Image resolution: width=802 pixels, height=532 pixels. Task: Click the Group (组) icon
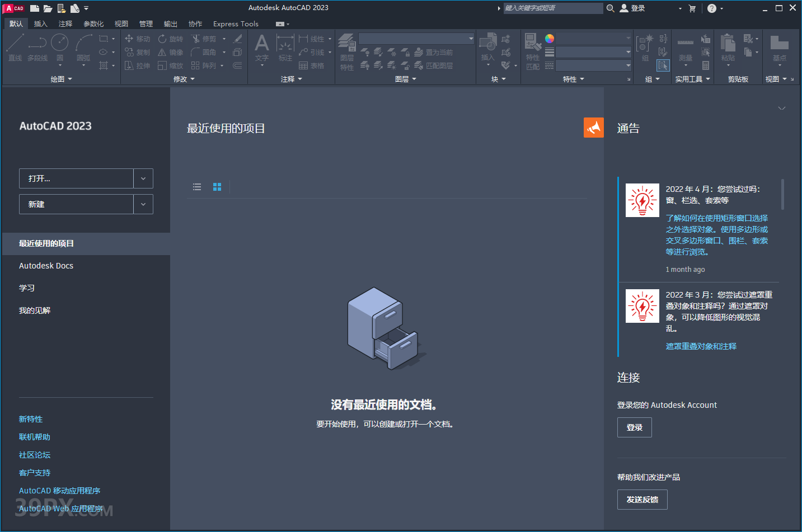[x=645, y=48]
